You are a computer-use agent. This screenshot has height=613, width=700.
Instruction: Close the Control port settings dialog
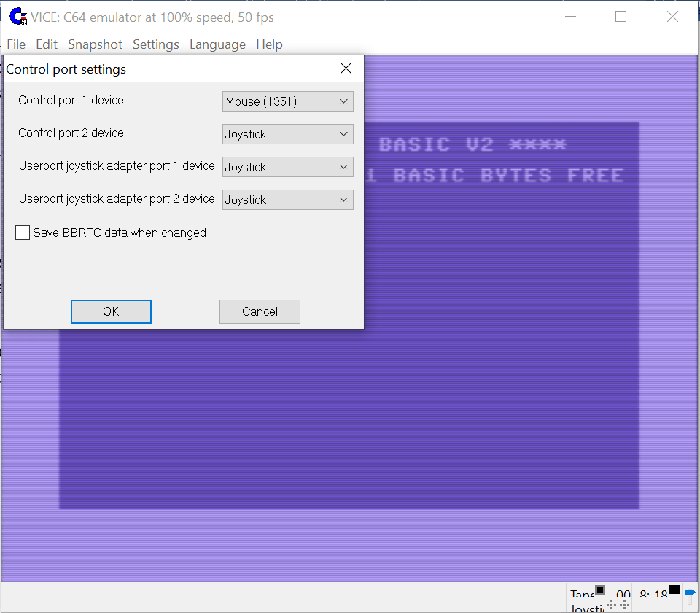346,69
